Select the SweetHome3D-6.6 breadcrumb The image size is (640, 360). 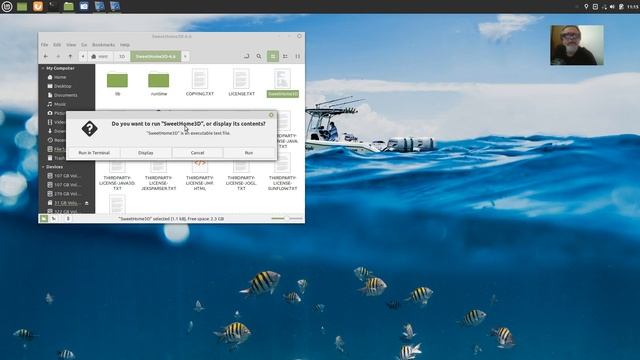156,56
